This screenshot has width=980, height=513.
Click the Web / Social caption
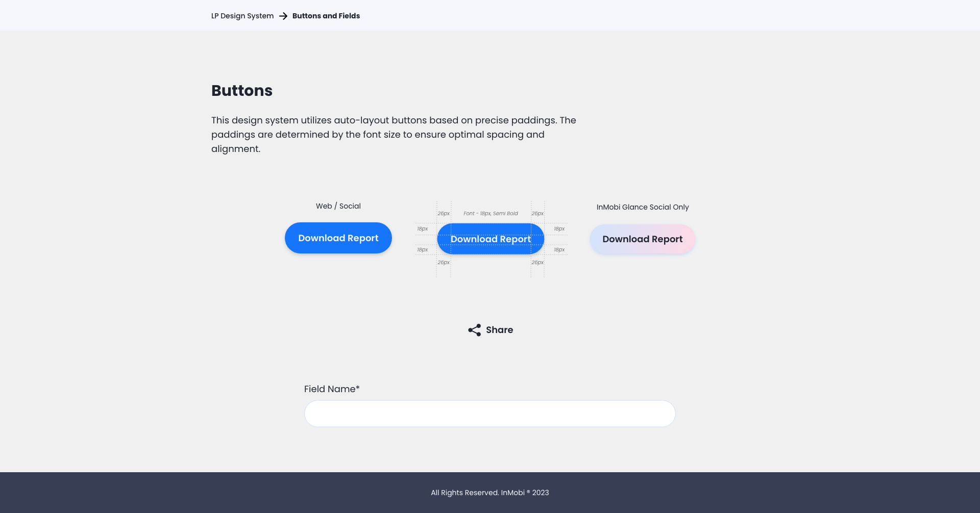(338, 206)
